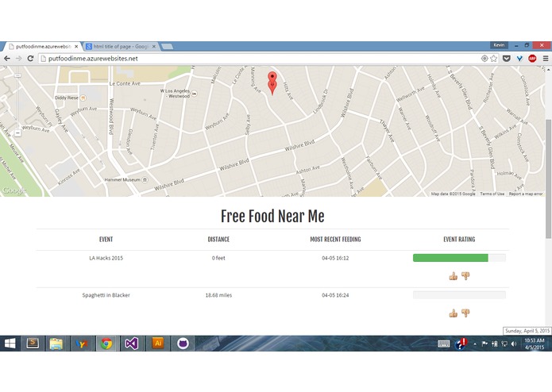Thumbs down Spaghetti in Blacker event
The width and height of the screenshot is (552, 392).
pyautogui.click(x=465, y=313)
